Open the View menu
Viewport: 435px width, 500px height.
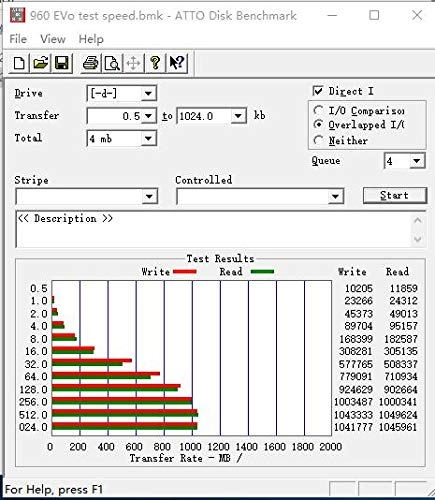tap(53, 39)
